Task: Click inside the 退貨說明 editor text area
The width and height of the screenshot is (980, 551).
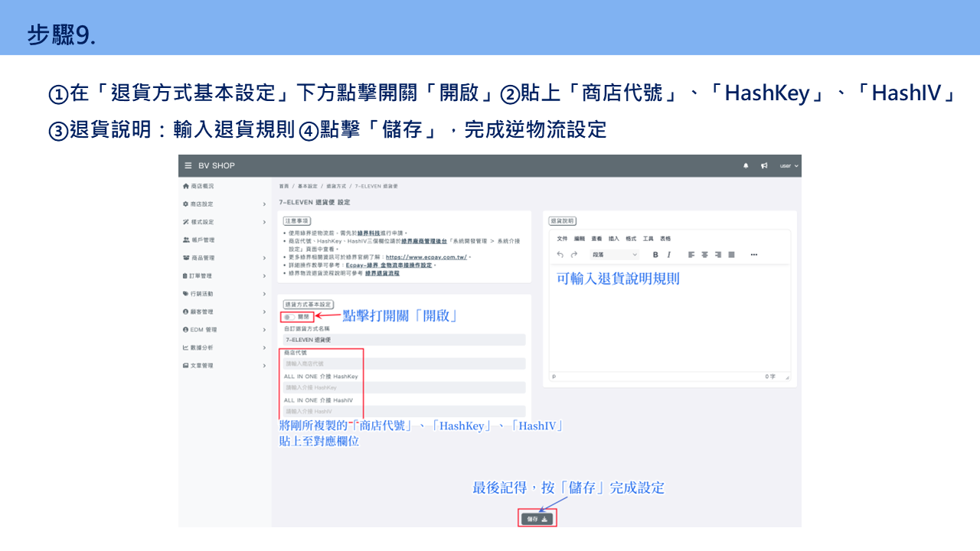Action: click(670, 319)
